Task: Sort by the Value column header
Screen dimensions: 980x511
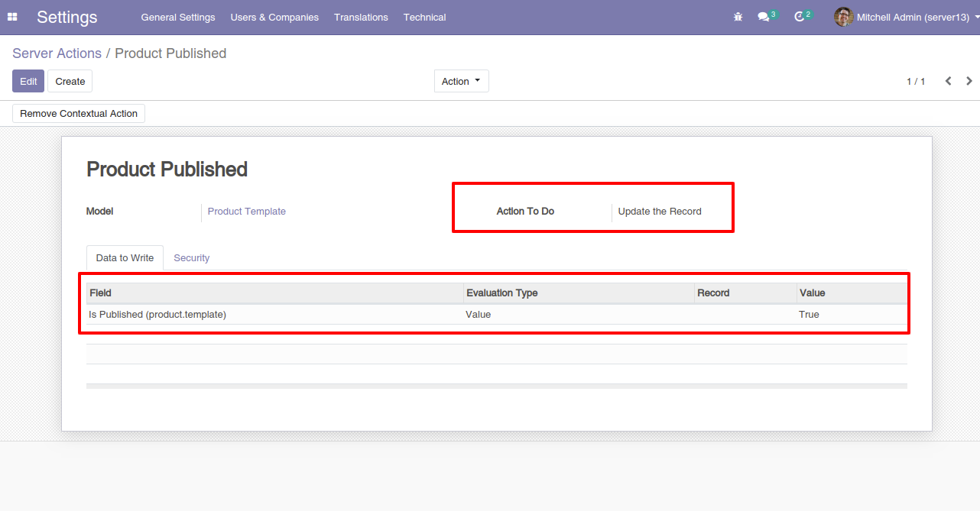Action: 852,293
